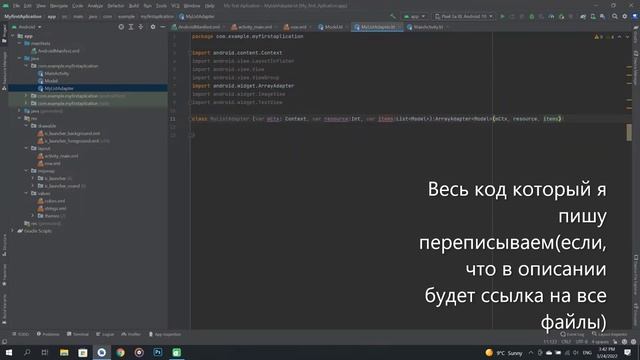Open the Resource Manager sidebar button
640x360 pixels.
point(4,70)
